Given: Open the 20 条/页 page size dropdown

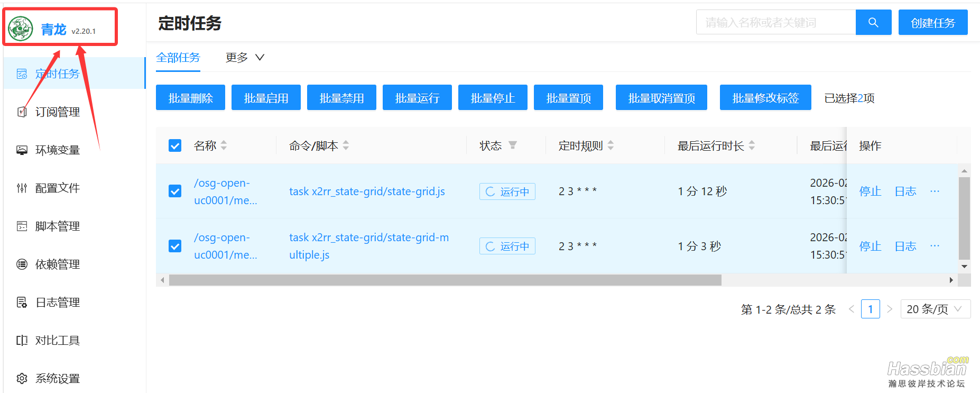Looking at the screenshot, I should [x=936, y=309].
